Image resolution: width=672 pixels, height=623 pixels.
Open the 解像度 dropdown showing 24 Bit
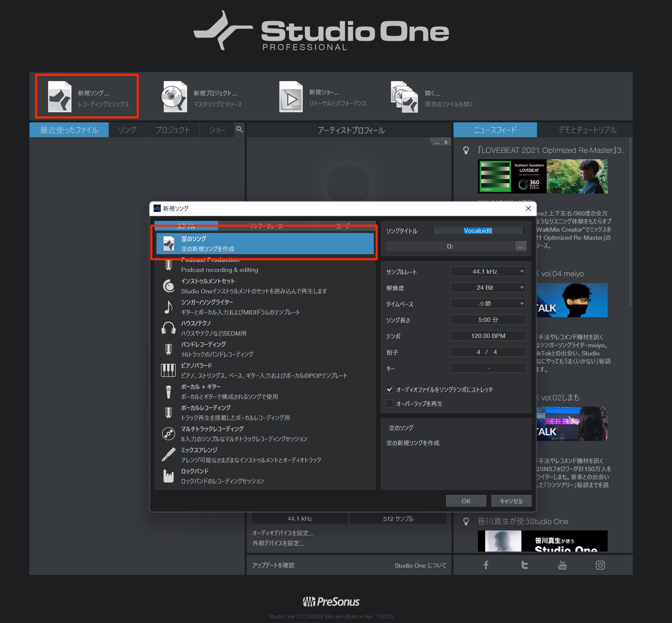(x=488, y=287)
